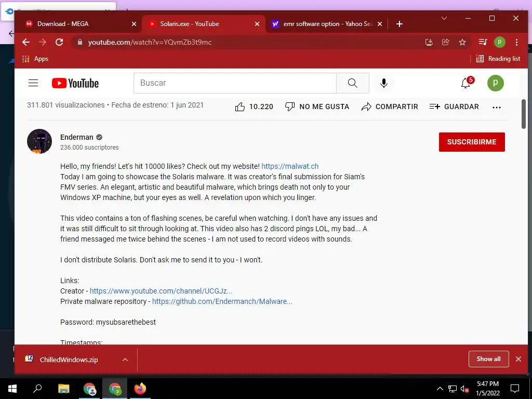Image resolution: width=532 pixels, height=399 pixels.
Task: Open the muted volume tray icon
Action: pyautogui.click(x=464, y=389)
